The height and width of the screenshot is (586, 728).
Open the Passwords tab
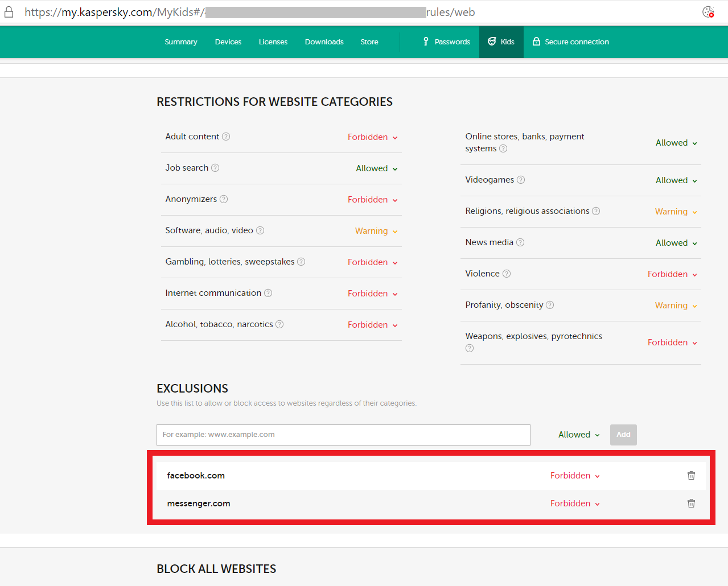pyautogui.click(x=447, y=42)
